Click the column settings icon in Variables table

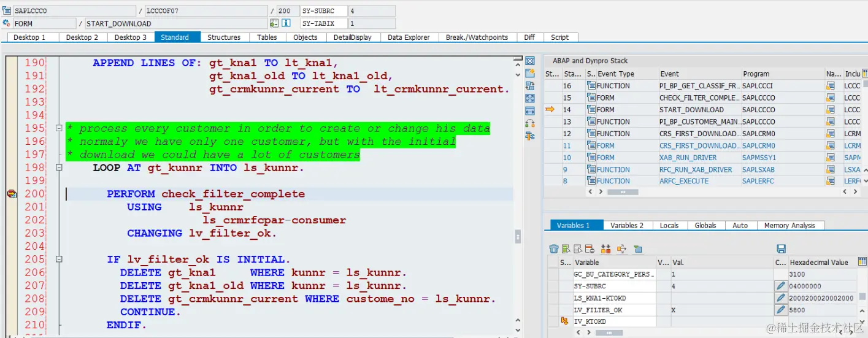[862, 262]
